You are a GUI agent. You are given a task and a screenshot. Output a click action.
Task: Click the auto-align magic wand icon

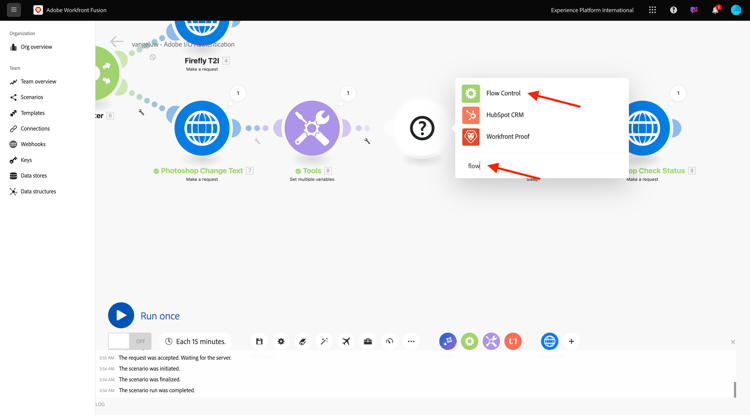pos(324,341)
